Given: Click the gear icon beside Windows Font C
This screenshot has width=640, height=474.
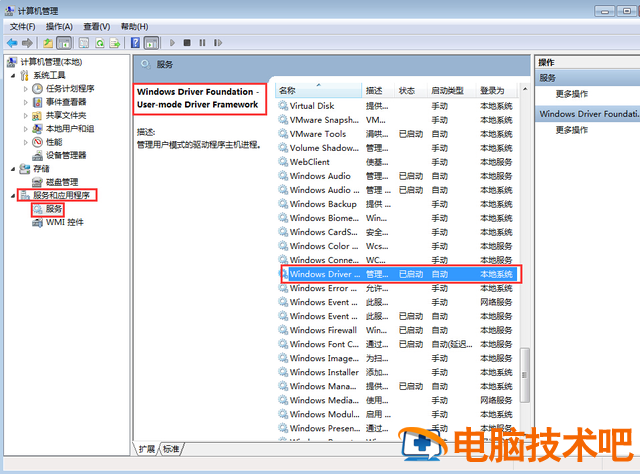Looking at the screenshot, I should 283,344.
